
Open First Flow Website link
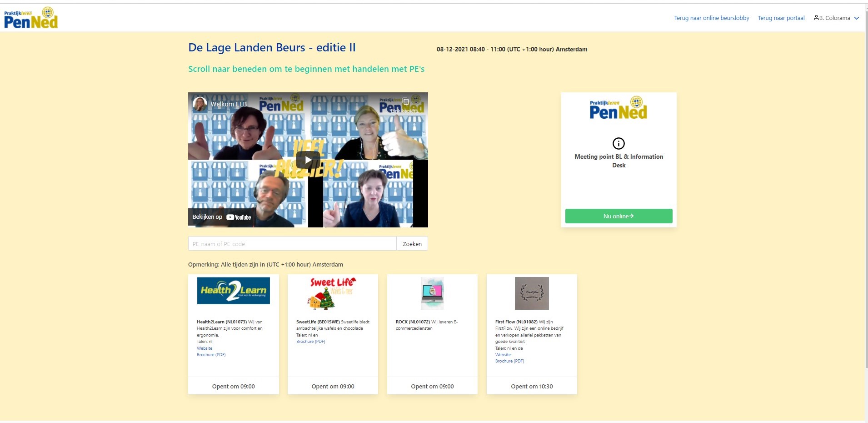[x=503, y=355]
